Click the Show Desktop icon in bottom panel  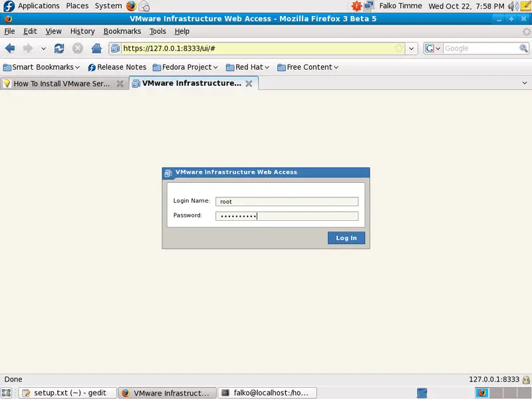tap(7, 393)
